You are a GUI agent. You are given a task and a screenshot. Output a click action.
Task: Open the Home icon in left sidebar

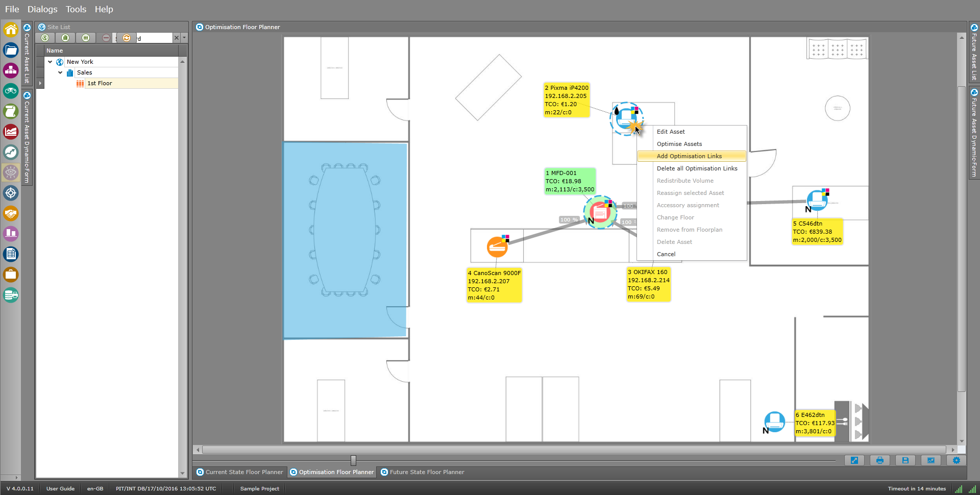[11, 30]
